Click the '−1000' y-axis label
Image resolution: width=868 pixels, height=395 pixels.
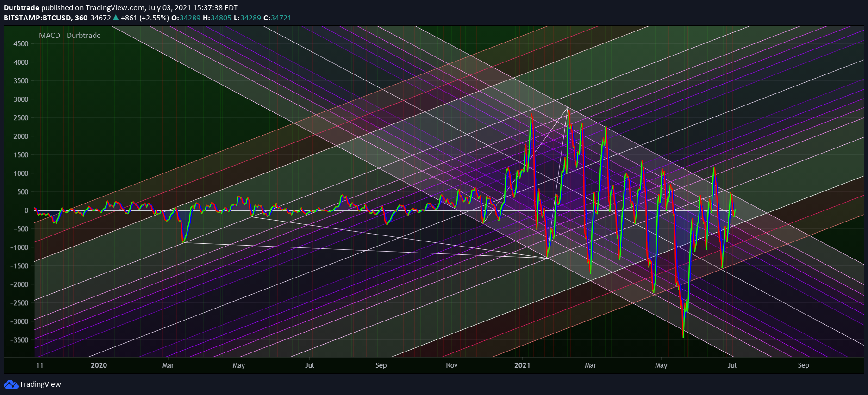click(19, 247)
